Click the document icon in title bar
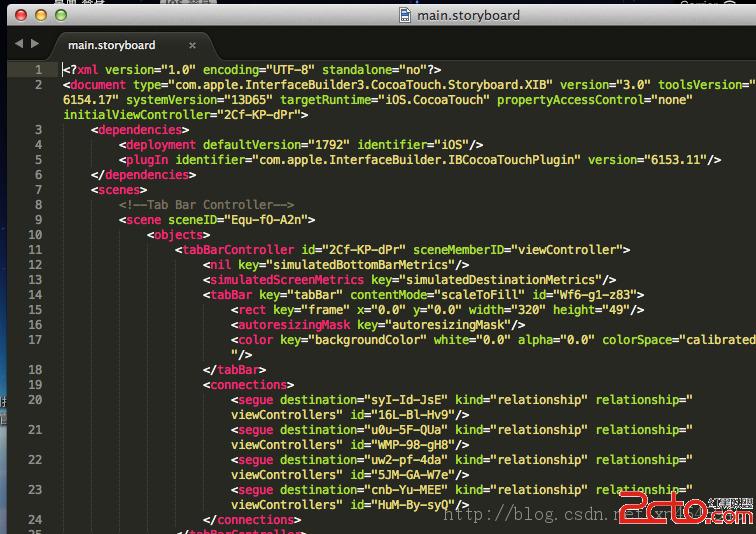This screenshot has width=756, height=534. tap(404, 15)
